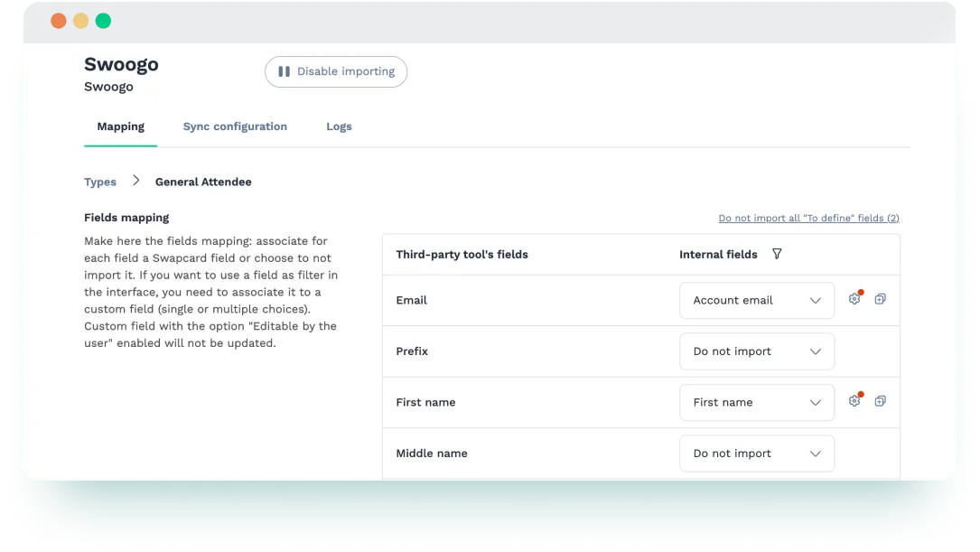Click filter icon next to Internal fields

point(777,254)
